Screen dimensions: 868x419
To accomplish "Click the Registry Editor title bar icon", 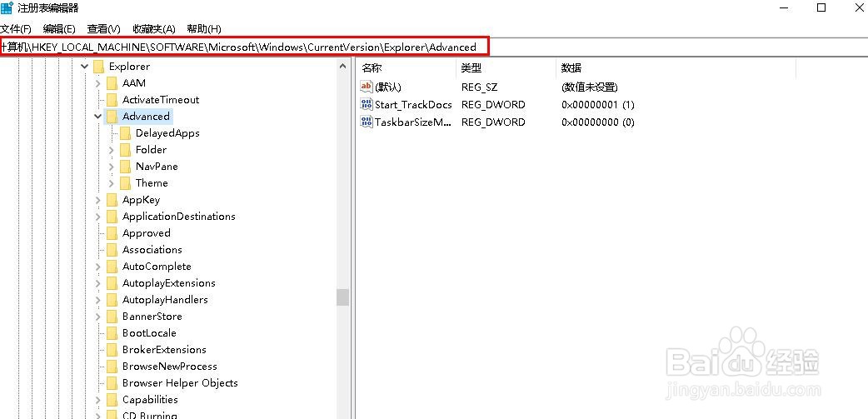I will pos(7,7).
